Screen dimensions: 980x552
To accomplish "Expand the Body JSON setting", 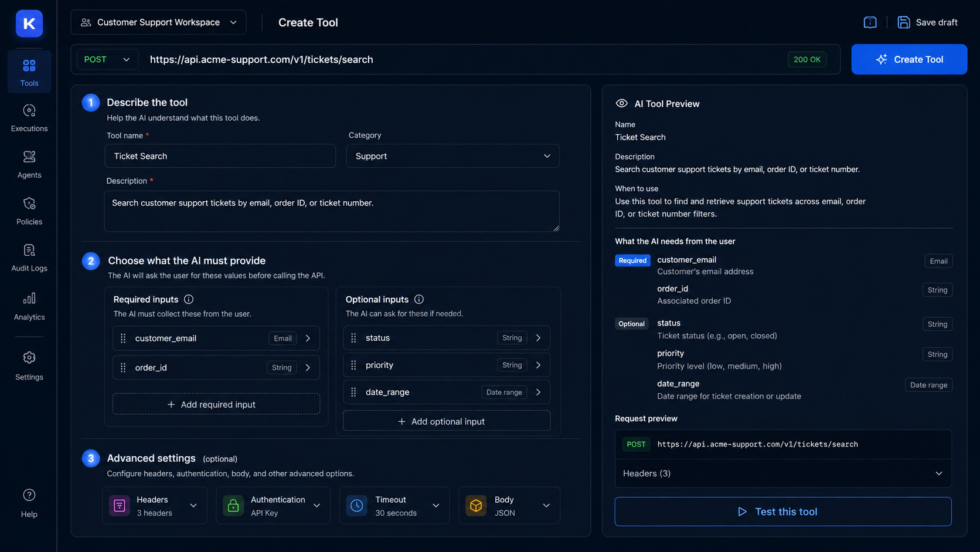I will (x=546, y=506).
